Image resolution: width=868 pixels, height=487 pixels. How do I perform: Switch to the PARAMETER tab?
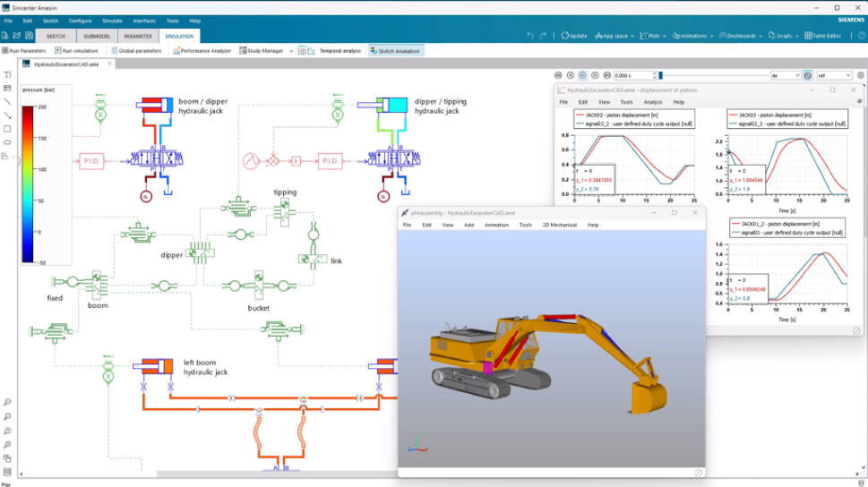[138, 36]
